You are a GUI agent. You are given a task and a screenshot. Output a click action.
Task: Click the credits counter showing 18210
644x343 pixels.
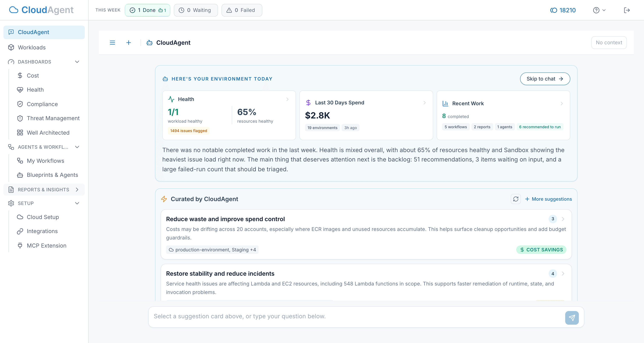point(563,10)
